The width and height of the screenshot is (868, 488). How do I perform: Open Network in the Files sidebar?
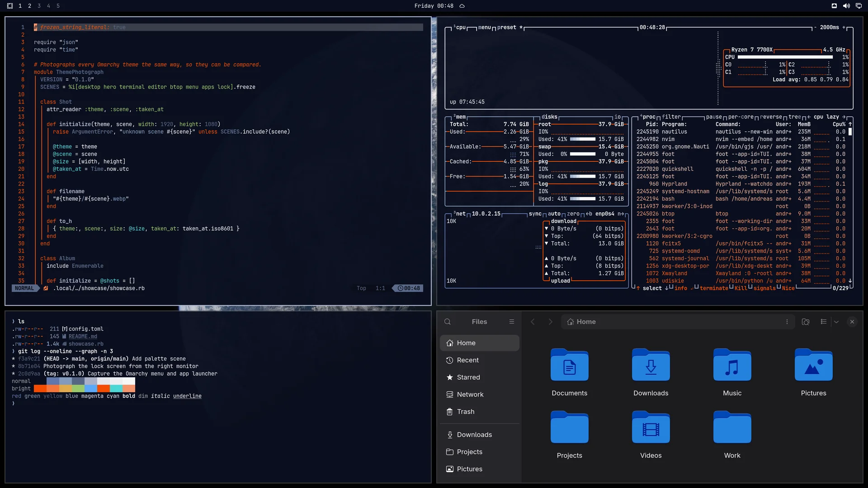tap(480, 394)
